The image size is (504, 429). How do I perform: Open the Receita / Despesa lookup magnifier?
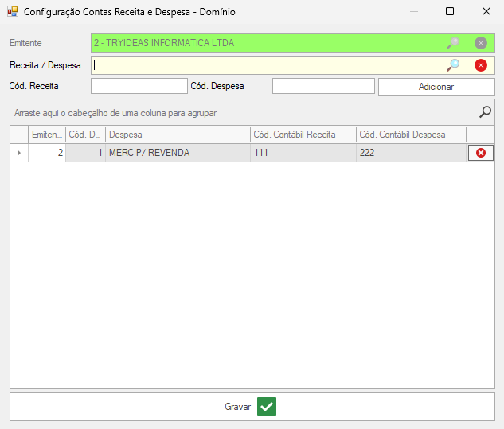(x=453, y=65)
